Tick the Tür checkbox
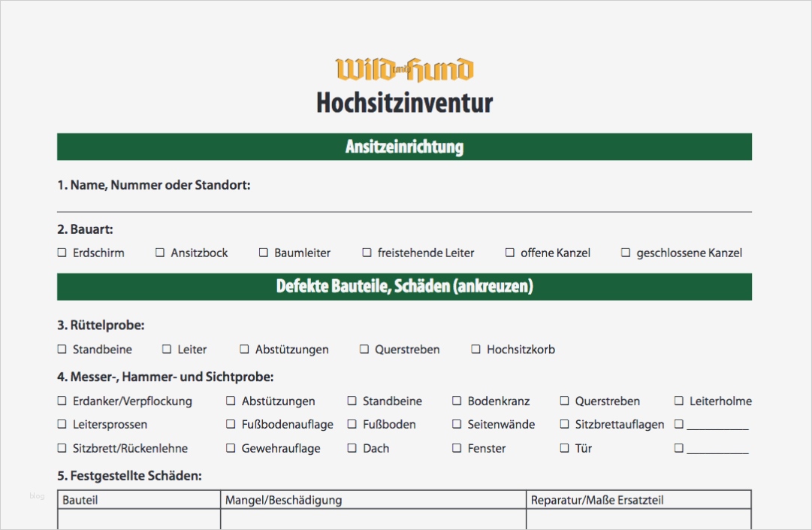 (x=564, y=447)
